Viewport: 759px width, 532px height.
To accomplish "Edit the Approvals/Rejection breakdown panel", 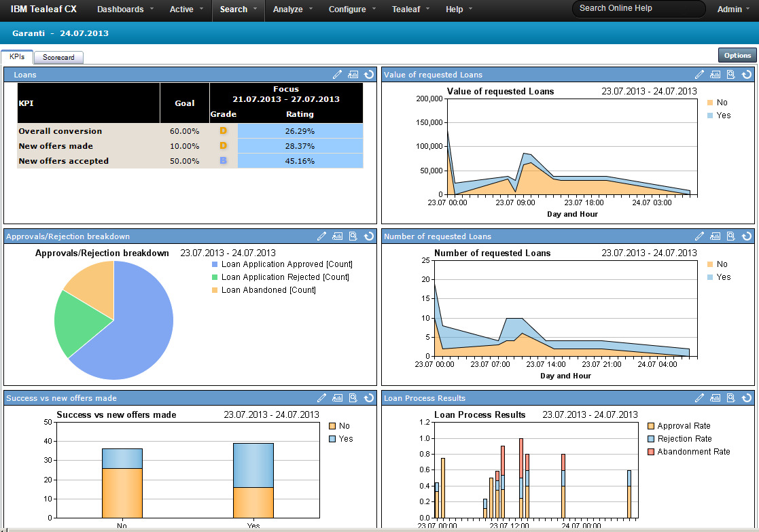I will click(321, 236).
